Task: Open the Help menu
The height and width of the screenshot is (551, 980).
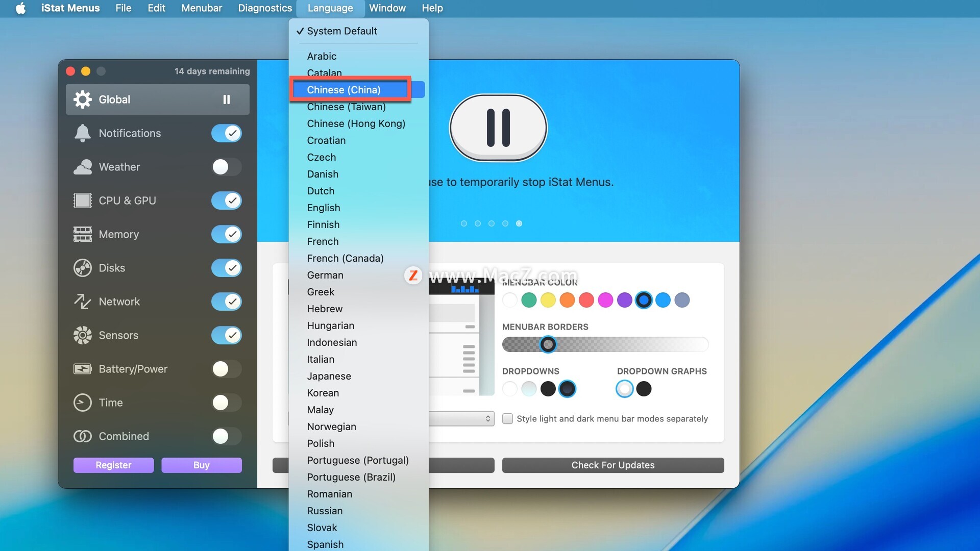Action: coord(432,8)
